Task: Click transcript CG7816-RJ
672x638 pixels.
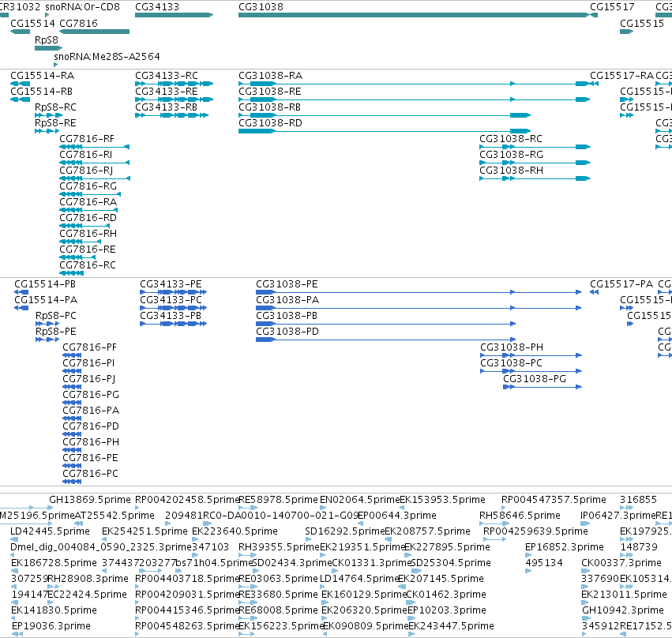Action: coord(86,171)
